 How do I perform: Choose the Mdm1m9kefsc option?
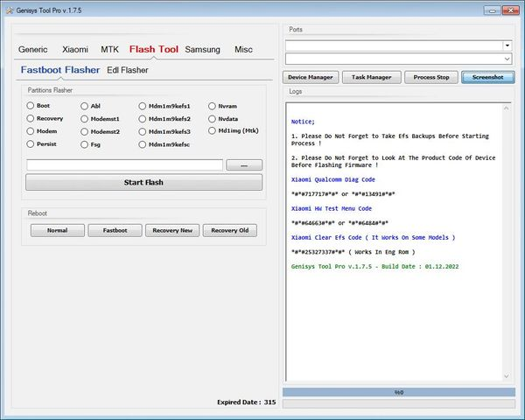coord(143,144)
